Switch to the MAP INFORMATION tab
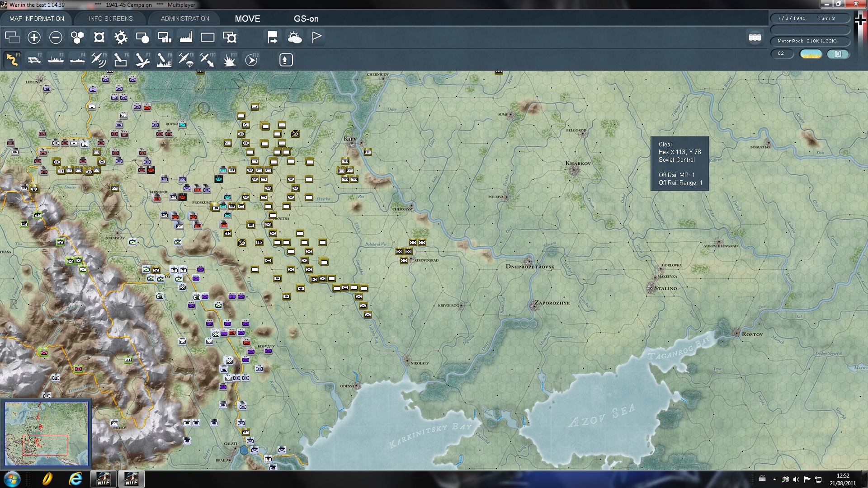 coord(37,19)
